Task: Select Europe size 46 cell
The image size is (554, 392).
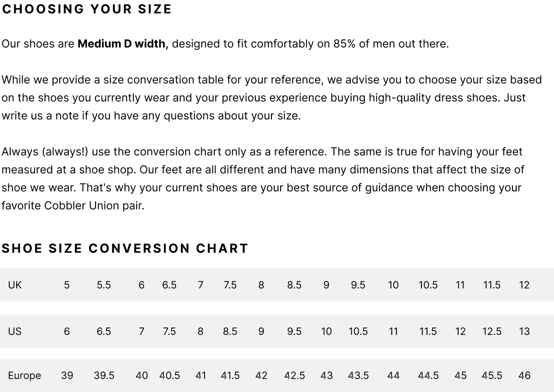Action: click(x=524, y=375)
